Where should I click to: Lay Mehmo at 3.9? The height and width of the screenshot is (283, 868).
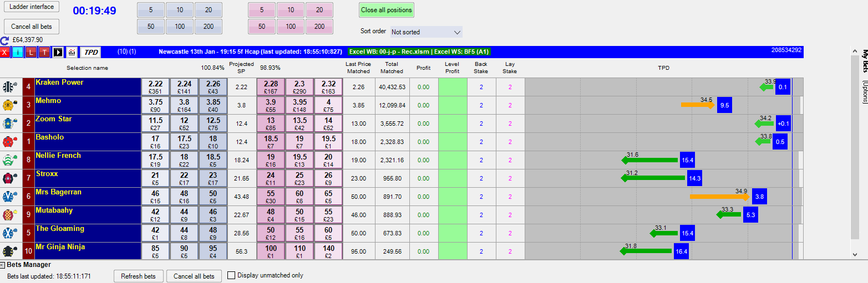[271, 105]
